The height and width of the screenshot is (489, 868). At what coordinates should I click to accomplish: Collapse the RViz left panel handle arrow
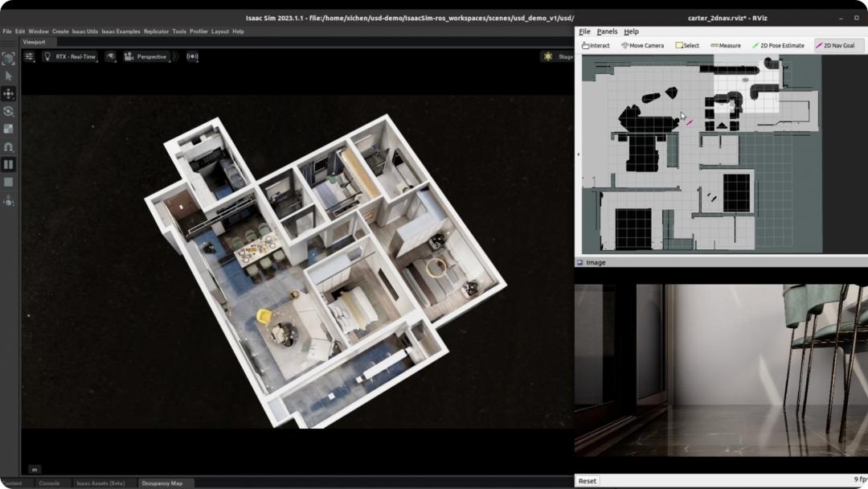578,154
